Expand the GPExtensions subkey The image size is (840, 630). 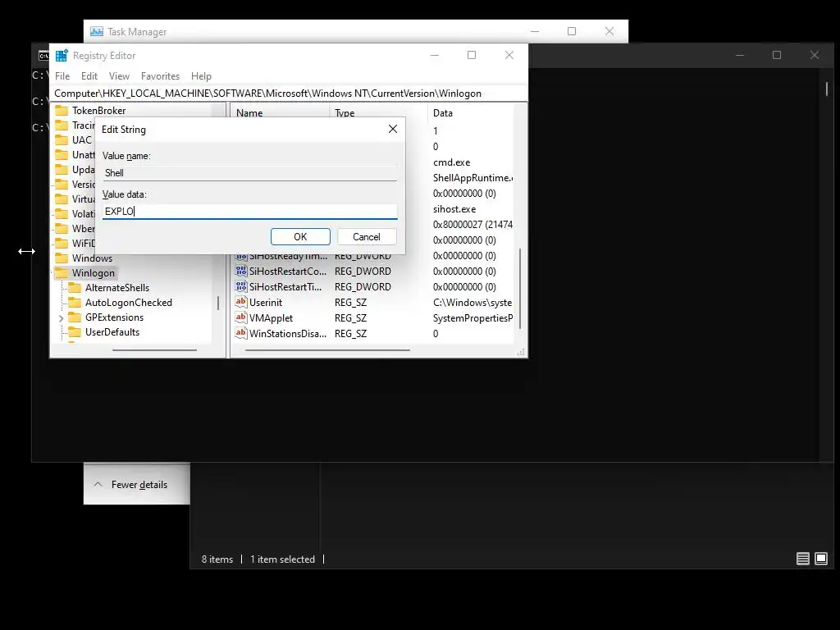(x=61, y=318)
